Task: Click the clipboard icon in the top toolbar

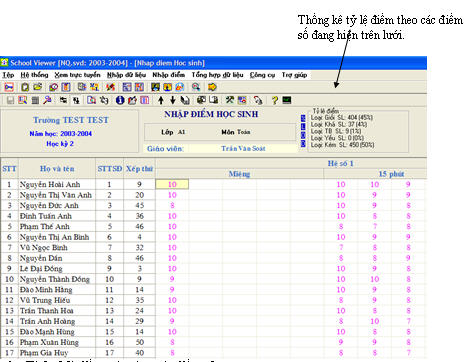Action: (x=25, y=87)
